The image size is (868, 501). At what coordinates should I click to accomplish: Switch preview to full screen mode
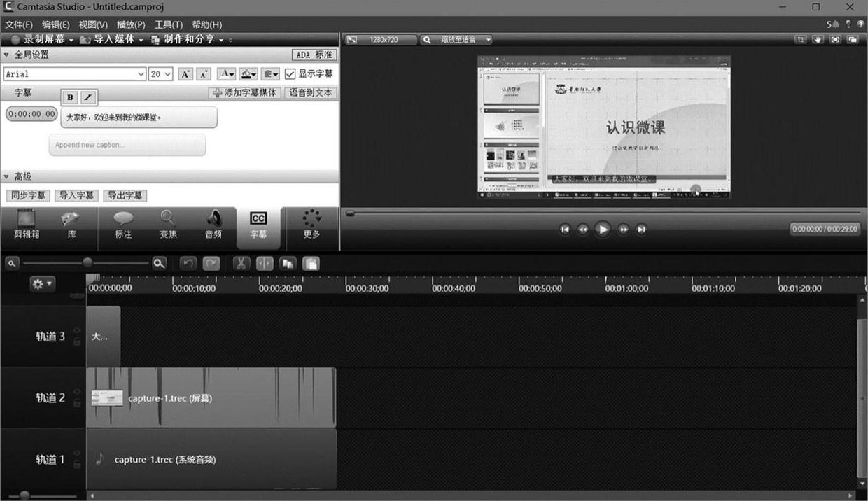click(x=835, y=40)
